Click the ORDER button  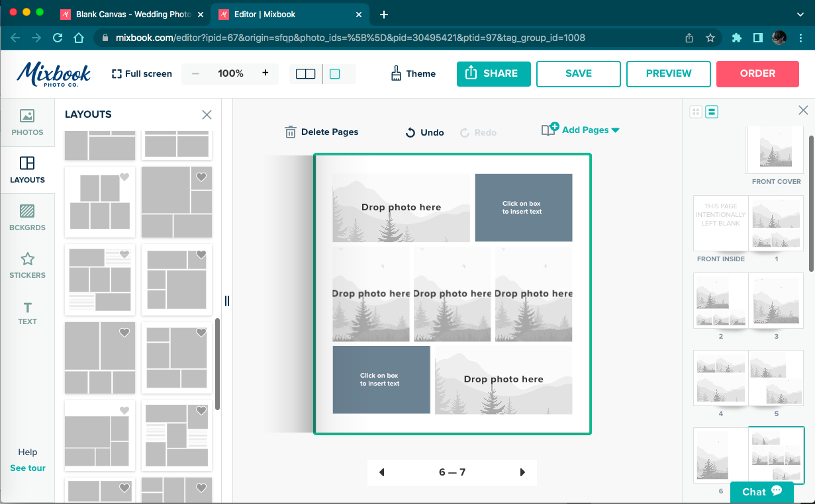757,73
